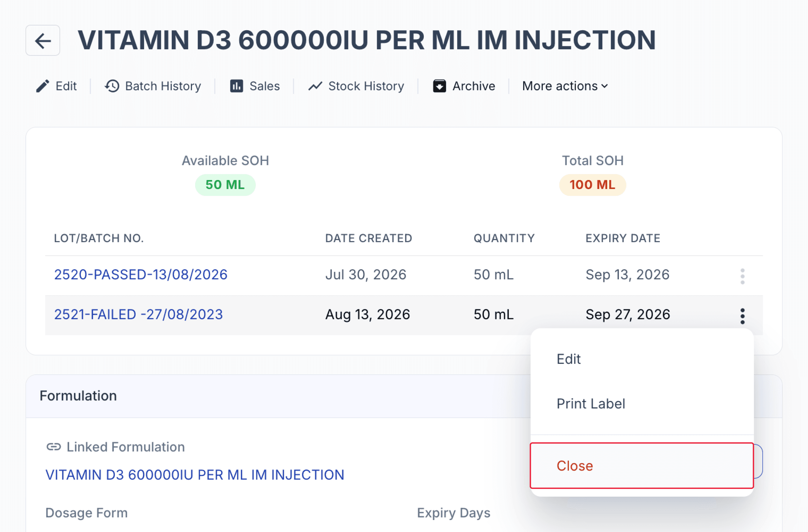Open Batch History clock icon
Viewport: 808px width, 532px height.
(x=112, y=86)
